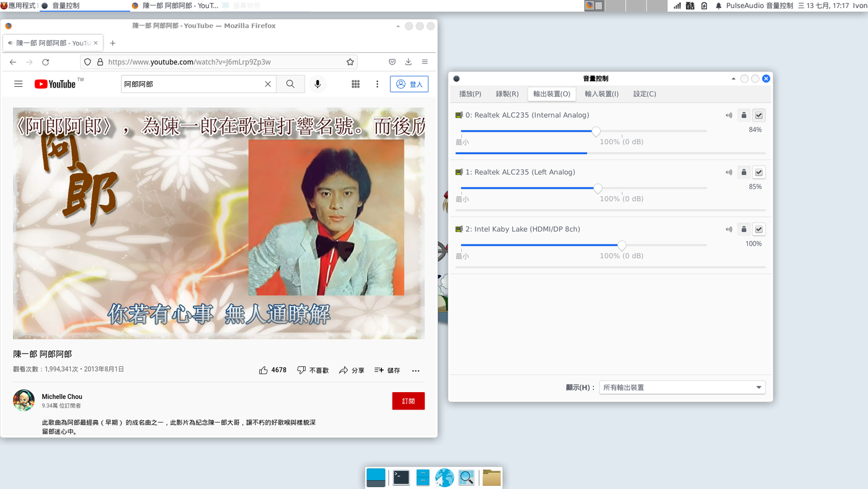The height and width of the screenshot is (489, 868).
Task: Set Intel Kaby Lake as fallback checkbox
Action: 759,230
